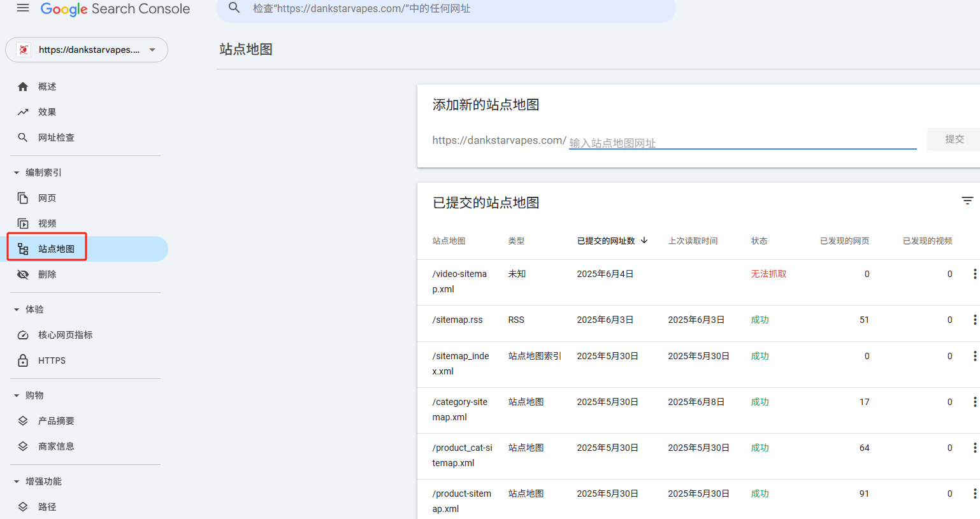
Task: Click the 提交 submit button
Action: click(x=955, y=139)
